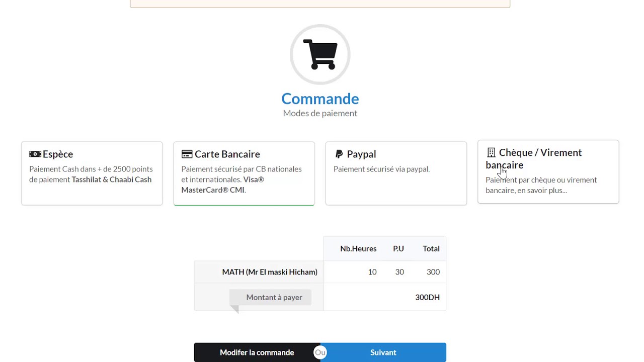Click the credit card icon beside Carte Bancaire
The height and width of the screenshot is (362, 644).
tap(187, 154)
